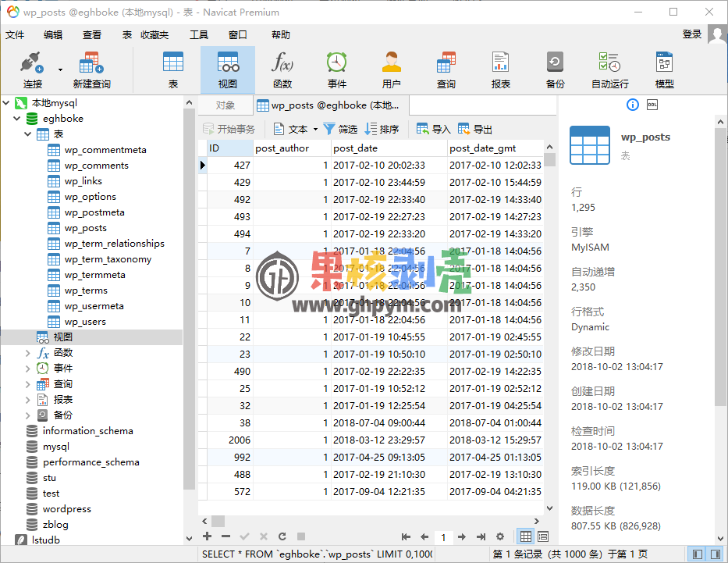
Task: Collapse the 本地mysql connection node
Action: [x=6, y=102]
